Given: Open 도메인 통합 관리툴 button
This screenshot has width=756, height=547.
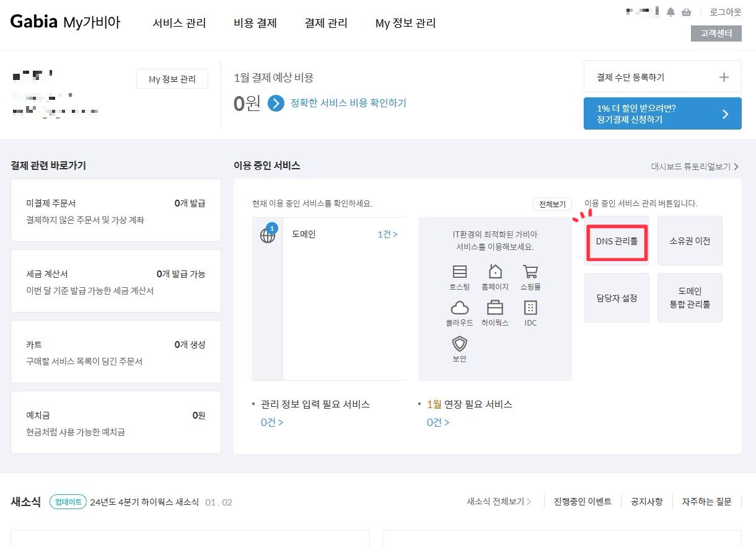Looking at the screenshot, I should (690, 298).
